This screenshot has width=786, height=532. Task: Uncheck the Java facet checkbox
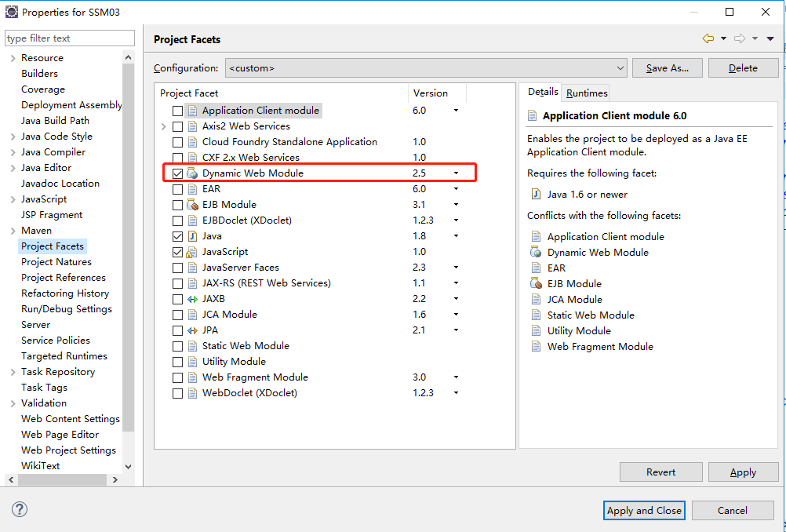177,236
